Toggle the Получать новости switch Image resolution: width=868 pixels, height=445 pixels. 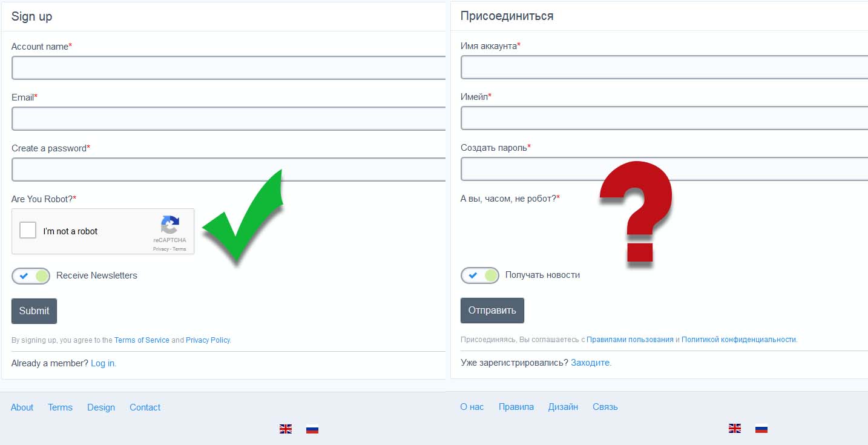(480, 275)
